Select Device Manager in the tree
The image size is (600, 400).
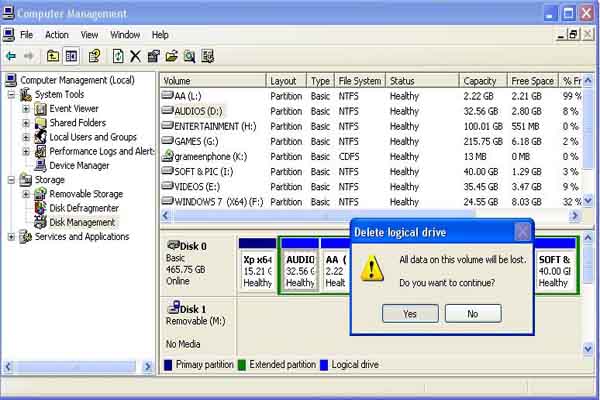[79, 166]
